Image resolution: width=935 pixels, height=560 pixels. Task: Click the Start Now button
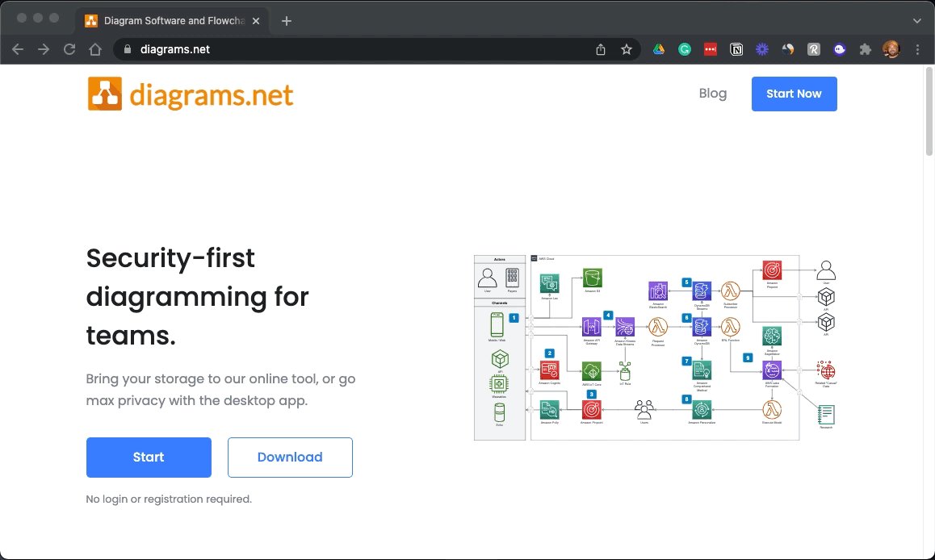coord(794,94)
